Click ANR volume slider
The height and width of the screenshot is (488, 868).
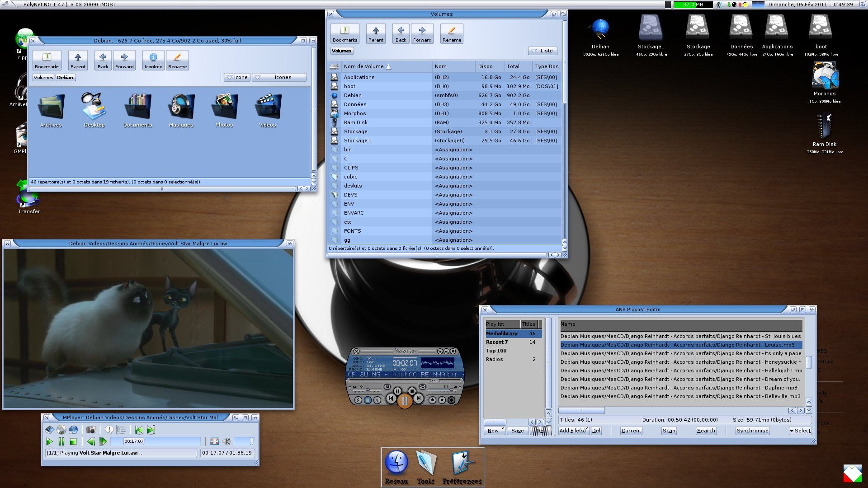[x=442, y=389]
